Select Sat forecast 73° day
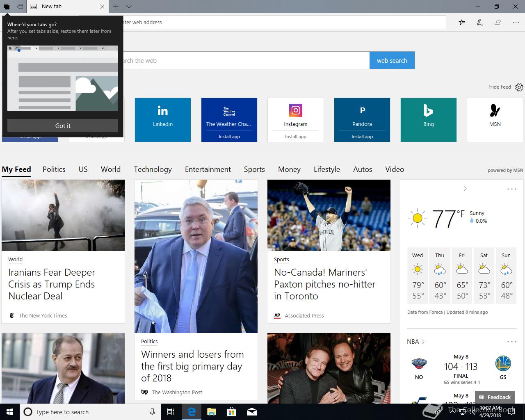The height and width of the screenshot is (420, 525). click(x=484, y=276)
